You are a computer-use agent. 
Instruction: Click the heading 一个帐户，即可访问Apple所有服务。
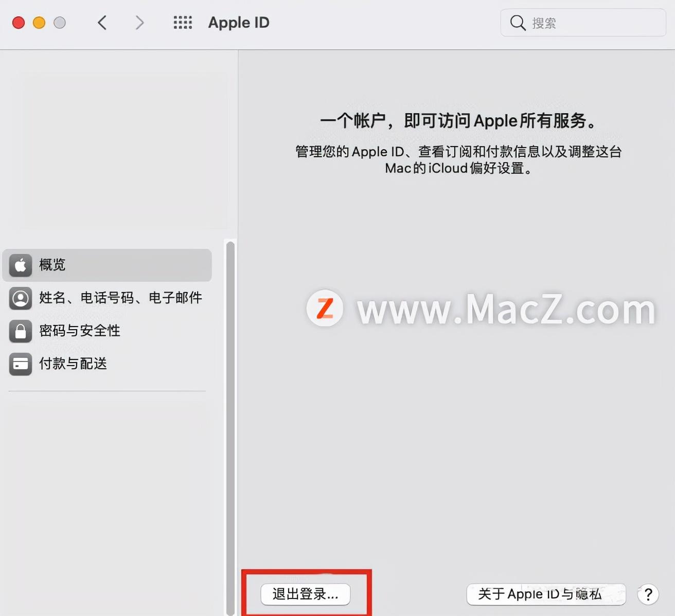(x=458, y=121)
